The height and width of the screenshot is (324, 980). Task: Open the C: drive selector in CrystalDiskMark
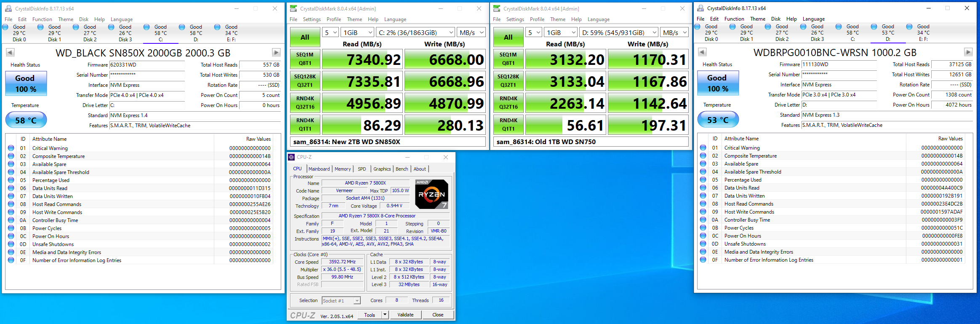(415, 32)
